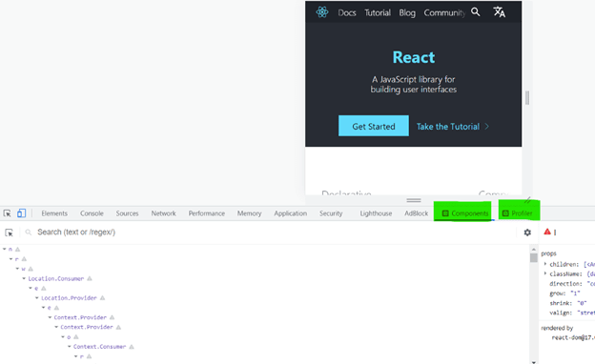Select the component named w
This screenshot has width=595, height=364.
[24, 269]
